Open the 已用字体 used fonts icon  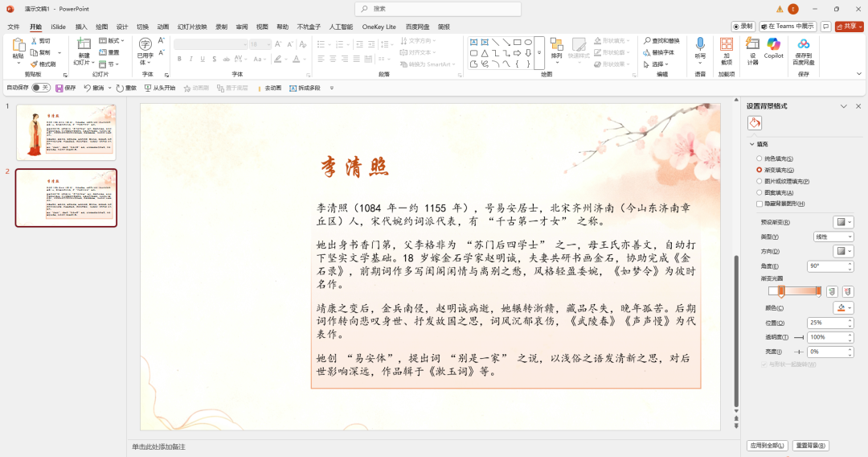[x=145, y=44]
